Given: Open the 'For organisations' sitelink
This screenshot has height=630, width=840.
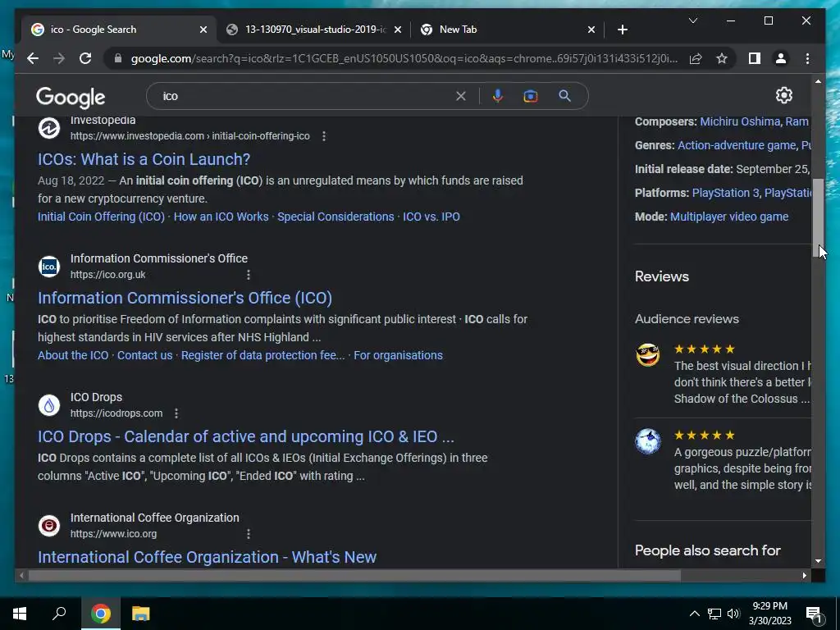Looking at the screenshot, I should 398,355.
